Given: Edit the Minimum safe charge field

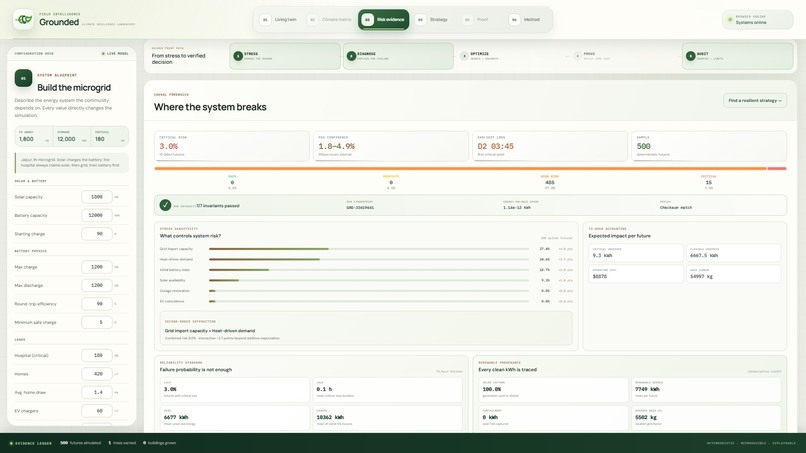Looking at the screenshot, I should [97, 322].
